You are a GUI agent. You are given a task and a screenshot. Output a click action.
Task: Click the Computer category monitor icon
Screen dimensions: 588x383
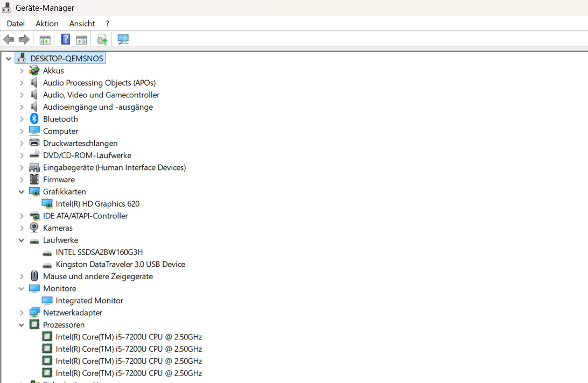pos(34,130)
